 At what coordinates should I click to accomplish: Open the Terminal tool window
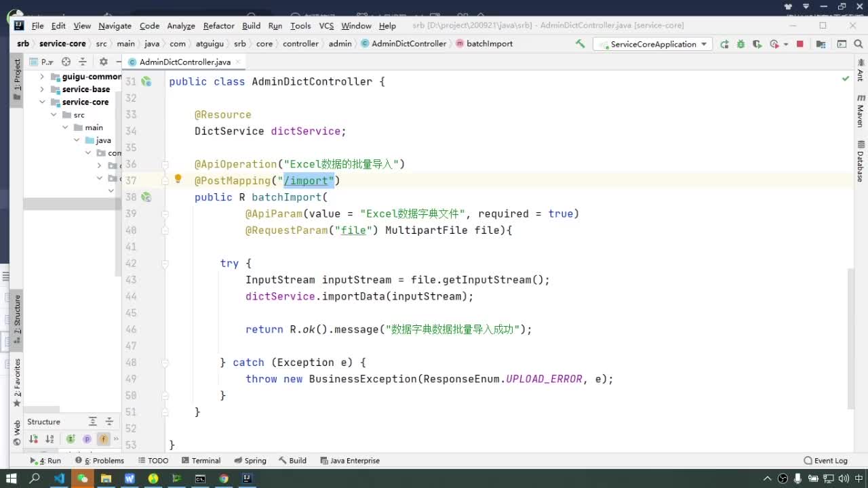coord(201,460)
